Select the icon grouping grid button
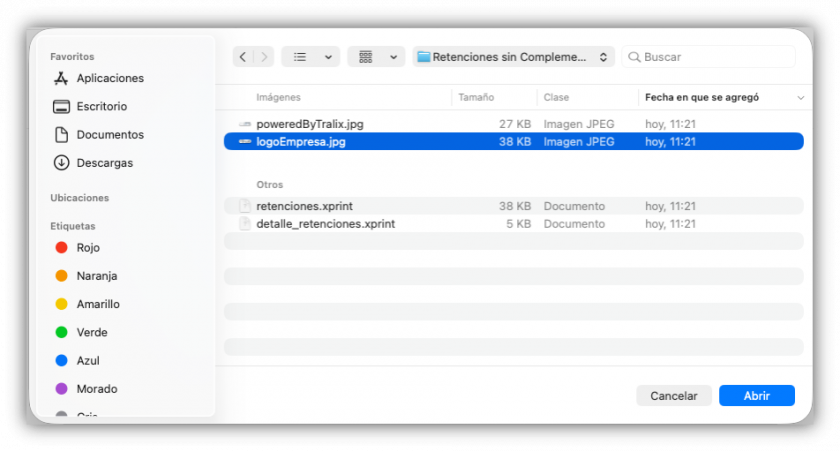This screenshot has width=840, height=452. (365, 57)
